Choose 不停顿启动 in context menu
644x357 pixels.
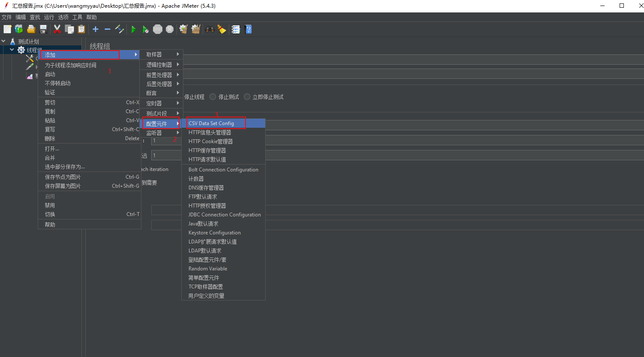pos(90,83)
